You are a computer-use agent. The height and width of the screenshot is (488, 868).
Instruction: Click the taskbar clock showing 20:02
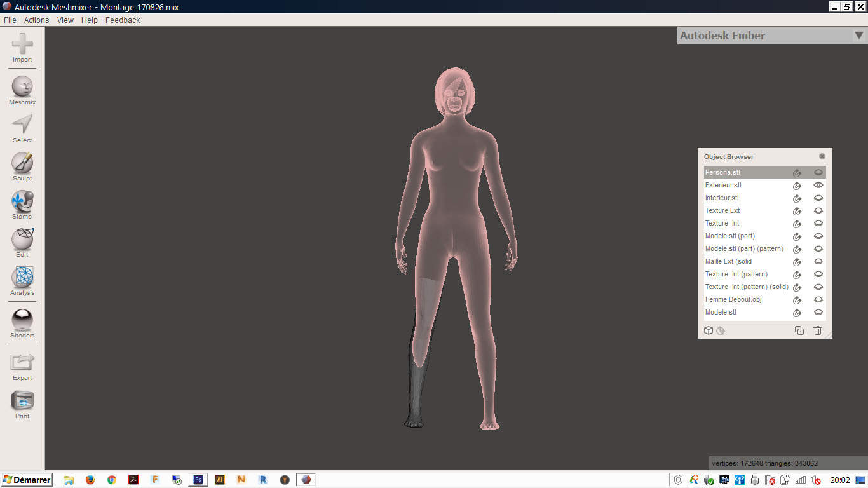[840, 480]
